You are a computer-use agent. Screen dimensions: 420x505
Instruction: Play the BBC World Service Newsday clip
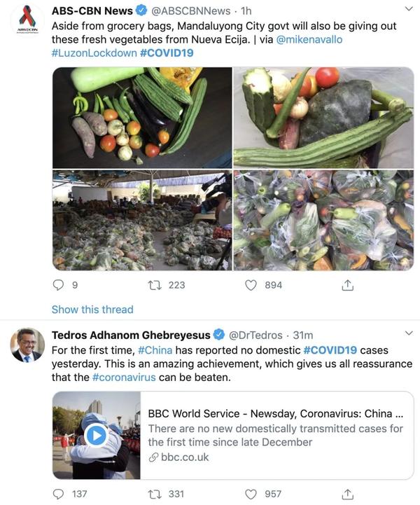(x=96, y=436)
